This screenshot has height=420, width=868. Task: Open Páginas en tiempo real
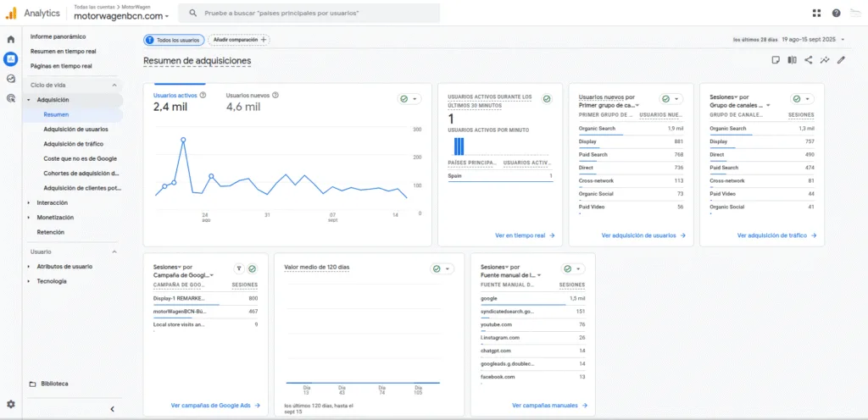click(61, 66)
